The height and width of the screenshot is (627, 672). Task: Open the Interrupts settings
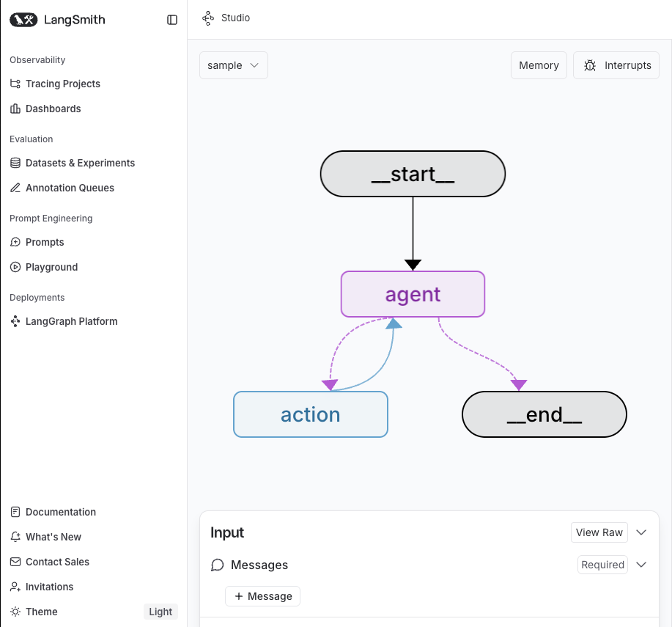coord(616,65)
